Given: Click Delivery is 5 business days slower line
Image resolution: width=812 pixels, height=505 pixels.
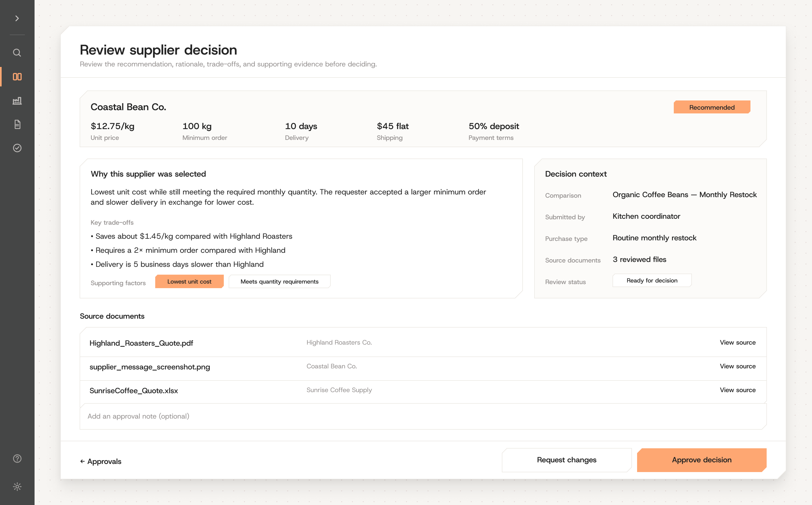Looking at the screenshot, I should [x=177, y=264].
